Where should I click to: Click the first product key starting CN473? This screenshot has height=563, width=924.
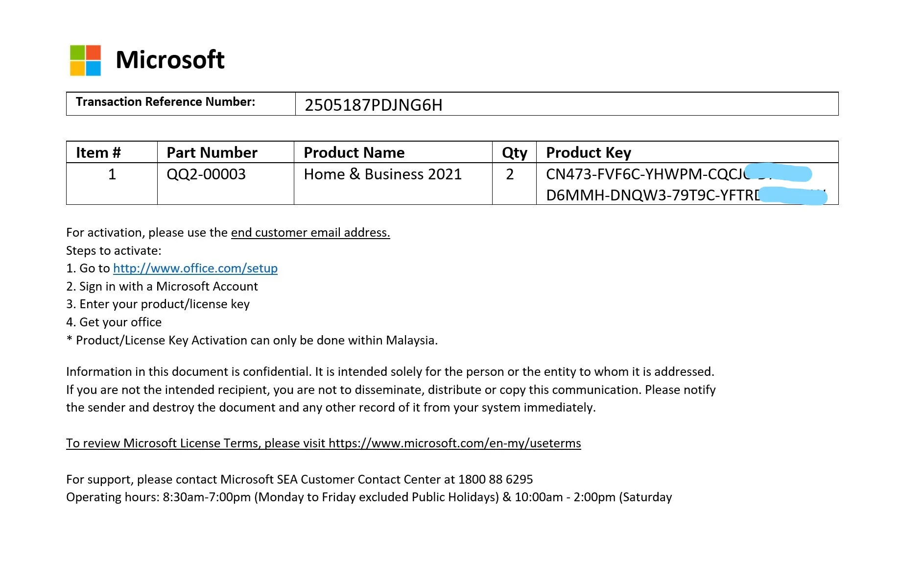(645, 174)
